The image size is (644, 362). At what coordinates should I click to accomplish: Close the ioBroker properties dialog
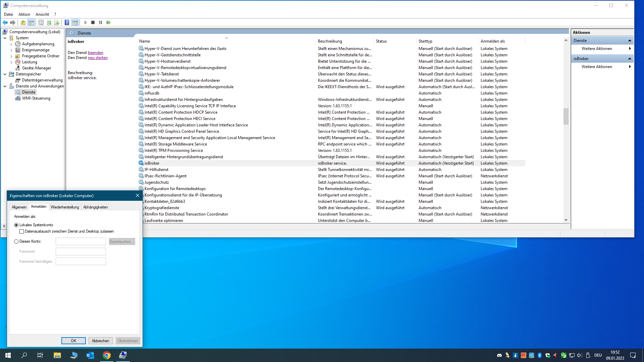(x=137, y=196)
